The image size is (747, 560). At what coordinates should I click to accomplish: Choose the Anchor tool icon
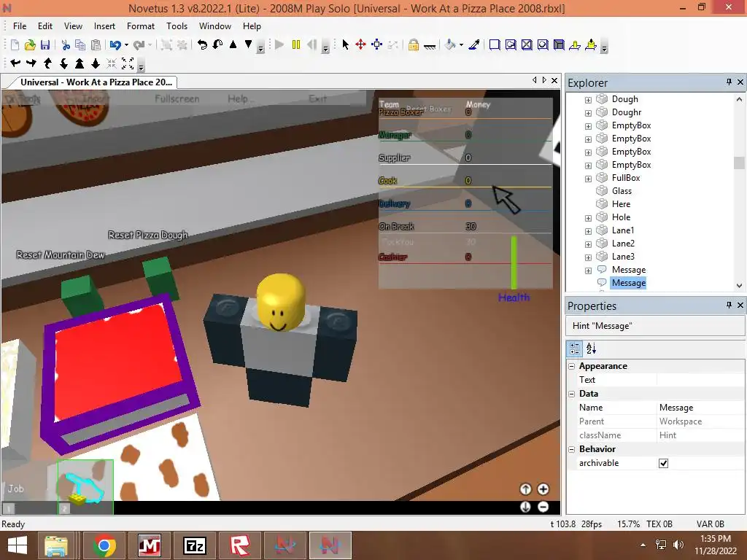coord(430,46)
